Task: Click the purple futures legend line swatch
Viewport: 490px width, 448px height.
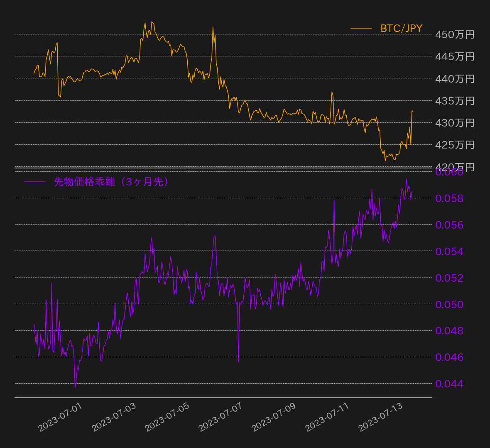Action: click(x=35, y=182)
